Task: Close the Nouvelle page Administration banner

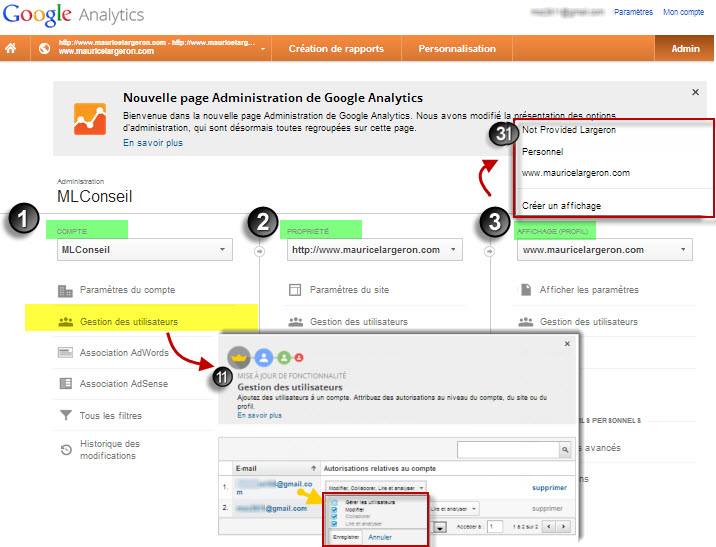Action: pyautogui.click(x=695, y=92)
